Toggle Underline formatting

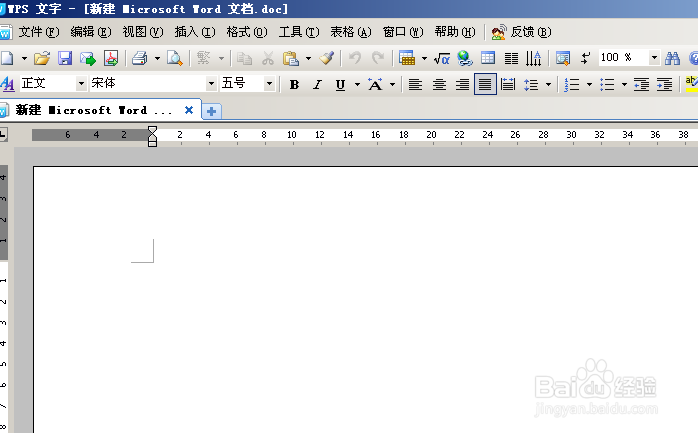pos(341,85)
